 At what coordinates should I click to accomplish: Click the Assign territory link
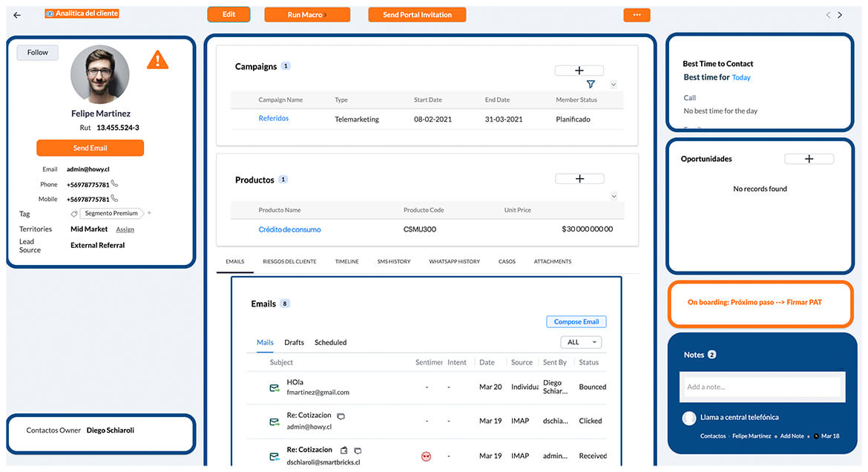pyautogui.click(x=125, y=229)
